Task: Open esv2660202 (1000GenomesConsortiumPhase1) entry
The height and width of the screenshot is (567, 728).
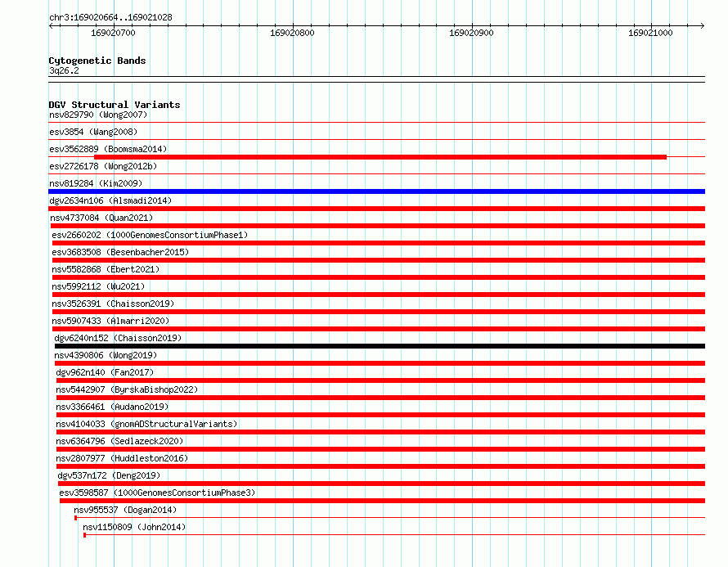Action: [150, 235]
